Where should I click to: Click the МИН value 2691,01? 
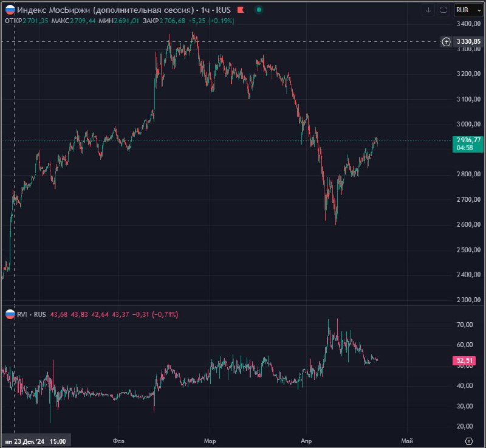(x=126, y=21)
